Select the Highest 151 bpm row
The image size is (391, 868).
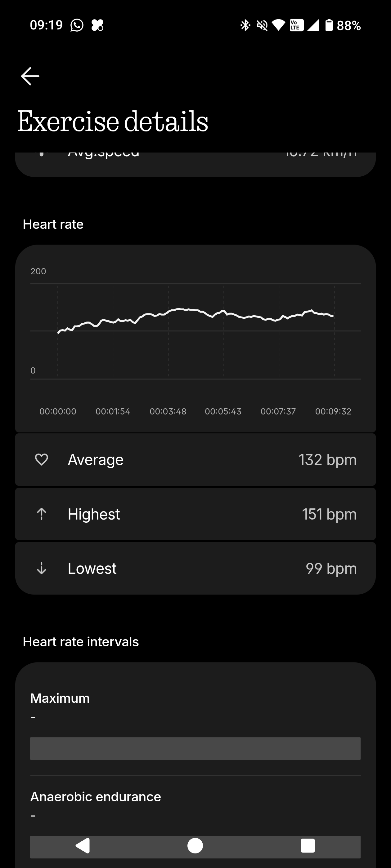point(195,514)
